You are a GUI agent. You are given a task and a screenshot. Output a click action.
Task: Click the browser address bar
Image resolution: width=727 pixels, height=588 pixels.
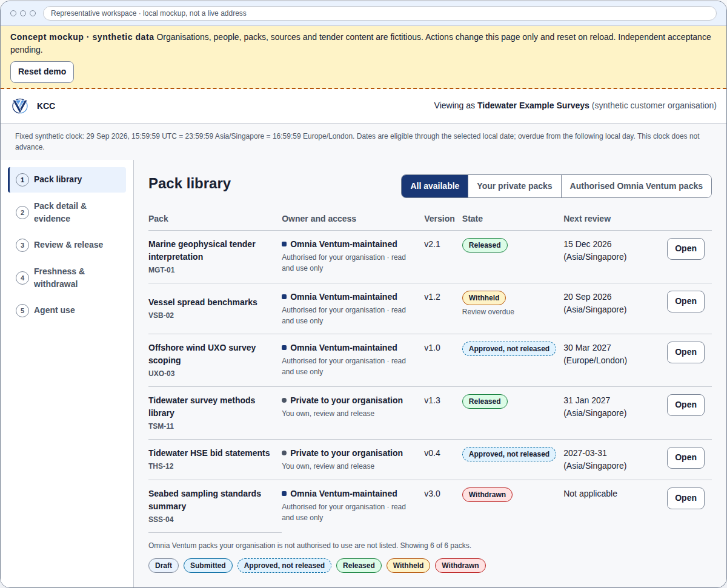click(x=380, y=13)
